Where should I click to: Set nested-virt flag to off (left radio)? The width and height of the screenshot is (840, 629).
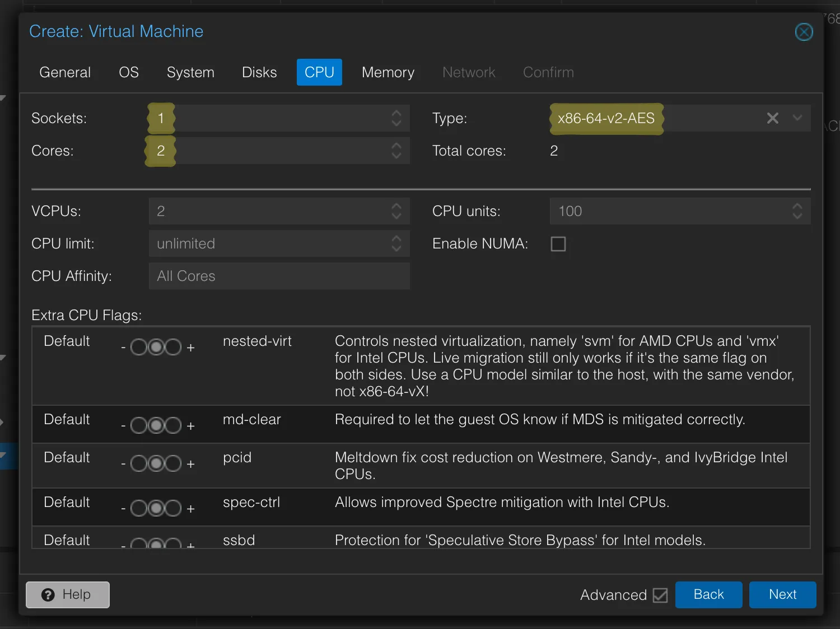point(139,348)
